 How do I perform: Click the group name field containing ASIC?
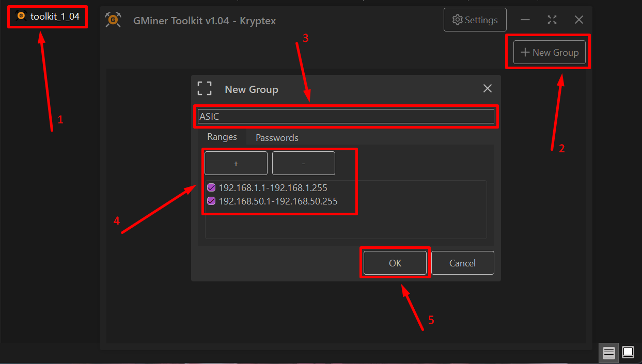pyautogui.click(x=346, y=117)
